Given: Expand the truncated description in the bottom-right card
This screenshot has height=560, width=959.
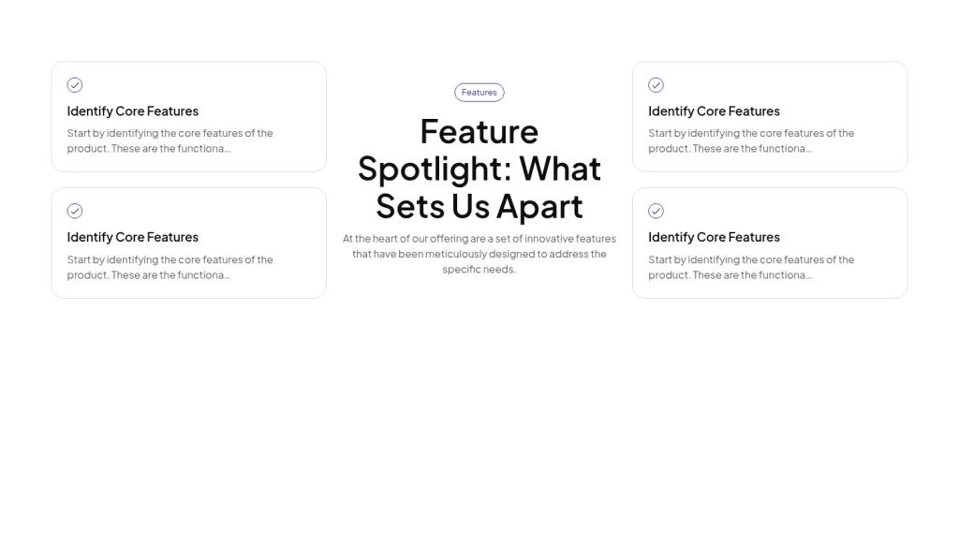Looking at the screenshot, I should coord(751,267).
